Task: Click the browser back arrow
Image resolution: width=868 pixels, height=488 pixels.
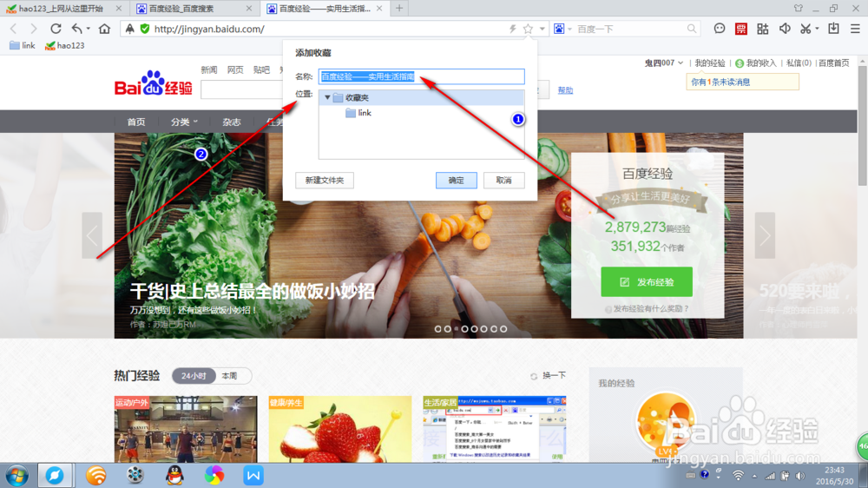Action: 13,29
